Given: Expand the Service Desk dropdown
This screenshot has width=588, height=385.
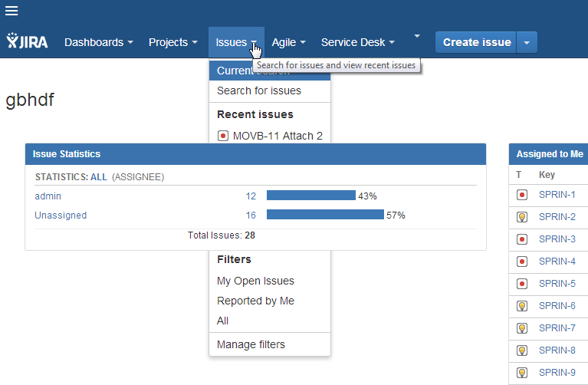Looking at the screenshot, I should (358, 42).
